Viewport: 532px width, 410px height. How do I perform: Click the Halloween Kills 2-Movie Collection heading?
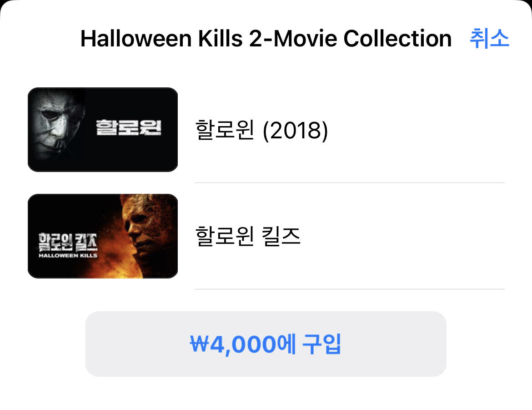pyautogui.click(x=266, y=38)
